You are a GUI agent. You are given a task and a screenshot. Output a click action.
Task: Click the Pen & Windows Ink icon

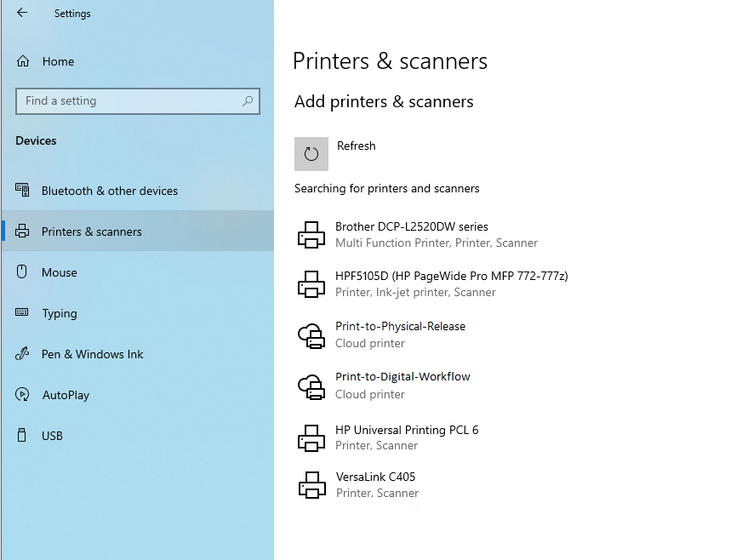pos(22,353)
